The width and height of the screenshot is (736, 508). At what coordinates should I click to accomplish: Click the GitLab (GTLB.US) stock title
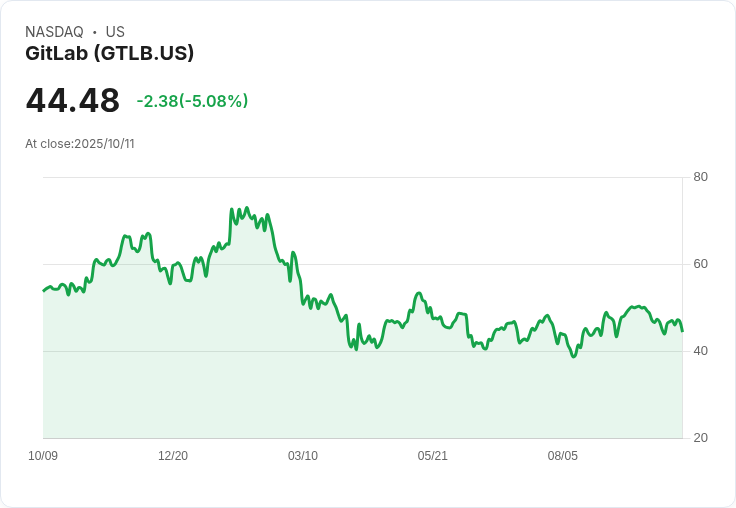[x=109, y=53]
